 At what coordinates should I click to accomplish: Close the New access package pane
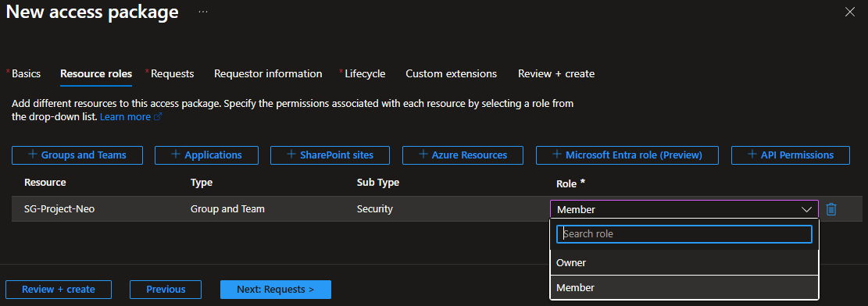tap(850, 12)
